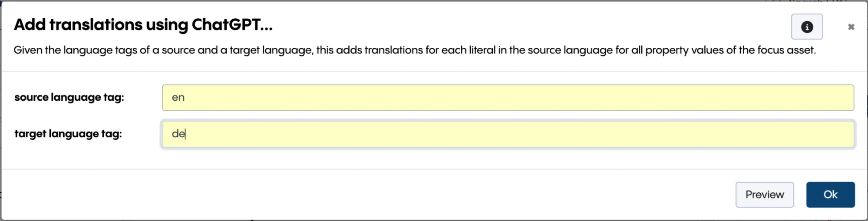868x221 pixels.
Task: Click the far right end of the target field
Action: 842,134
